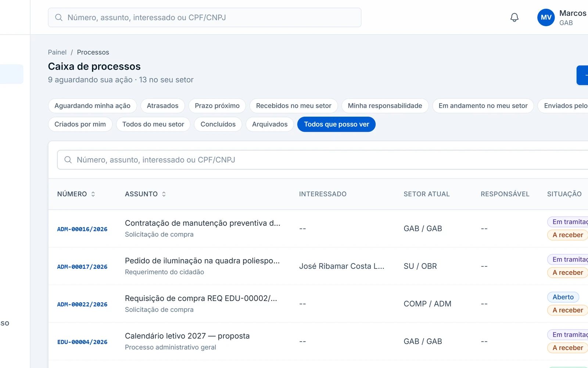Click Requerimento do cidadão subtype text
The image size is (588, 368).
coord(164,272)
